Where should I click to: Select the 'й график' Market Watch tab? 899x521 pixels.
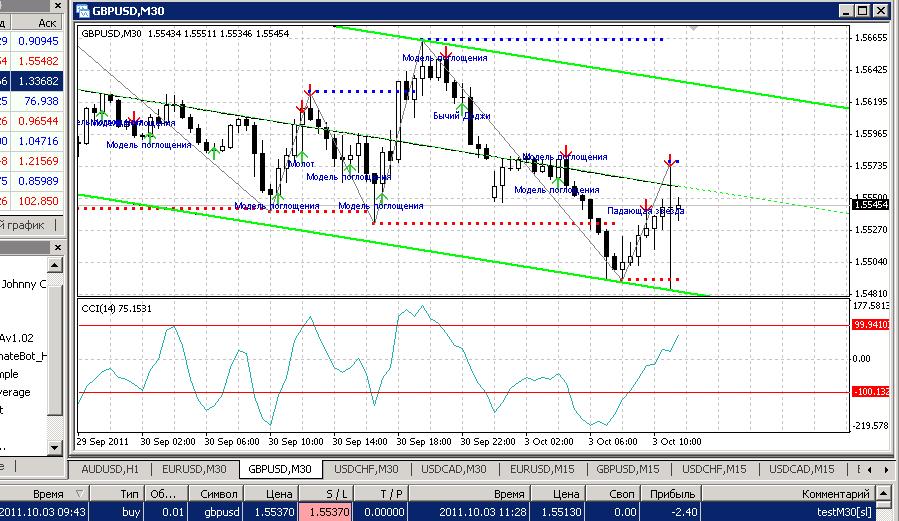pos(23,225)
